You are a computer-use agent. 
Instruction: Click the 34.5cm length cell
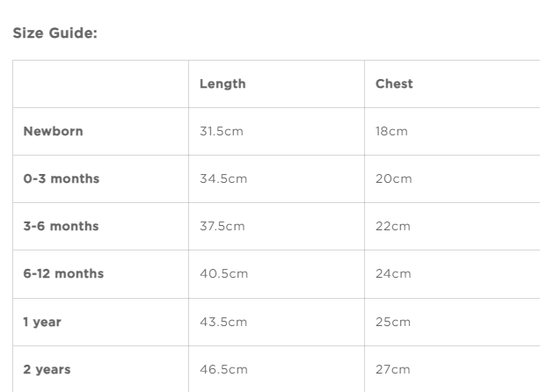[223, 179]
